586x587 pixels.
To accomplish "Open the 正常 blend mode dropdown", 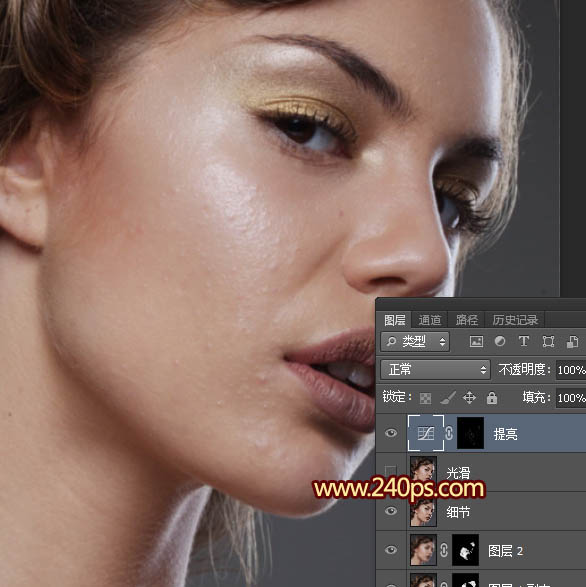I will [435, 370].
